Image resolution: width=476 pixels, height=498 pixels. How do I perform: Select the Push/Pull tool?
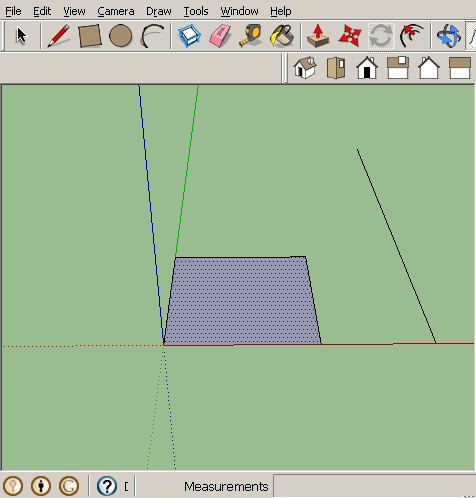coord(318,36)
